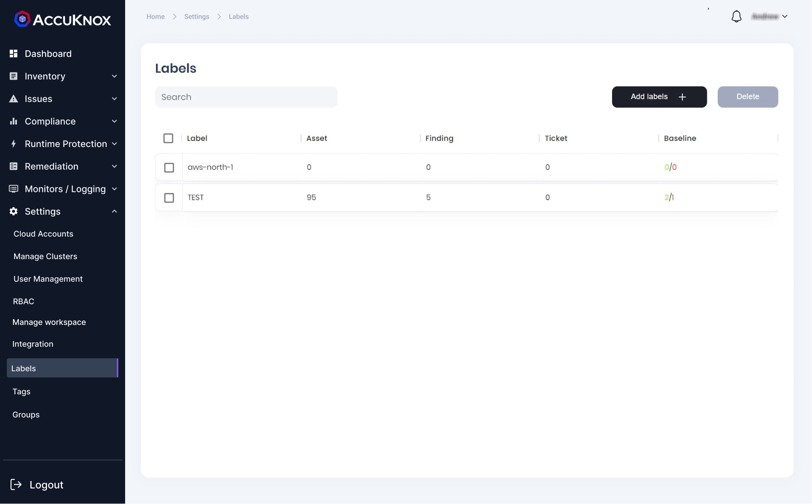
Task: Go to User Management
Action: click(x=48, y=279)
